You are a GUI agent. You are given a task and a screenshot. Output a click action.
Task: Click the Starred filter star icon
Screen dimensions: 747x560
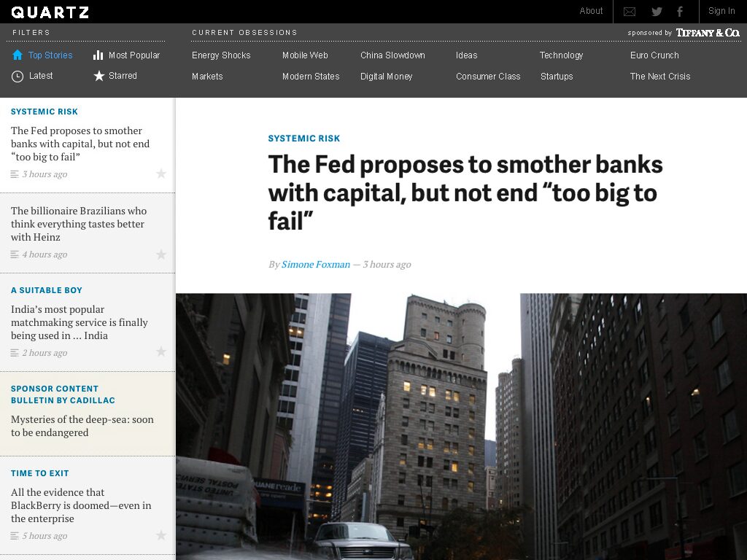(x=98, y=76)
